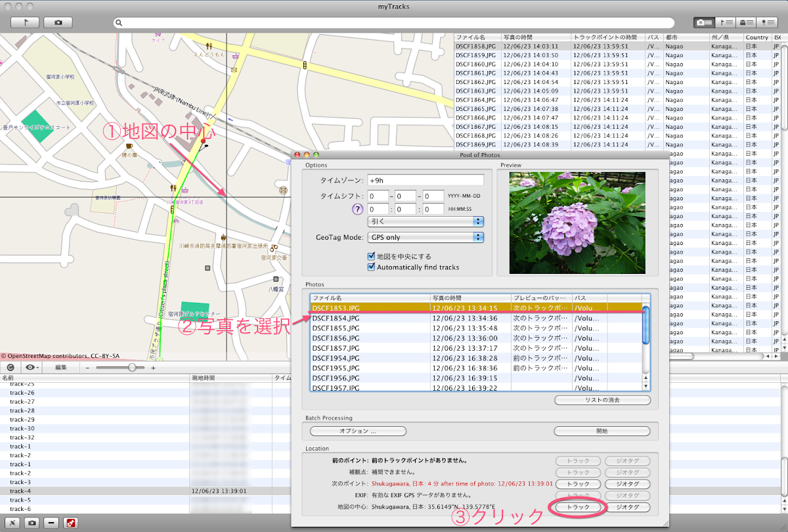This screenshot has width=788, height=532.
Task: Select DSCF1861.JPG row in the main table
Action: pyautogui.click(x=617, y=73)
